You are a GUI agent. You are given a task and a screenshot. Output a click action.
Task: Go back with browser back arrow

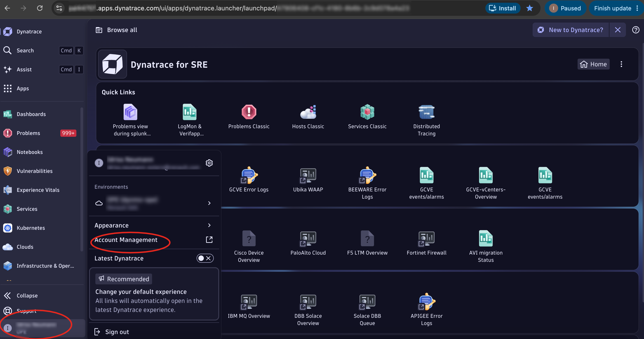(7, 8)
